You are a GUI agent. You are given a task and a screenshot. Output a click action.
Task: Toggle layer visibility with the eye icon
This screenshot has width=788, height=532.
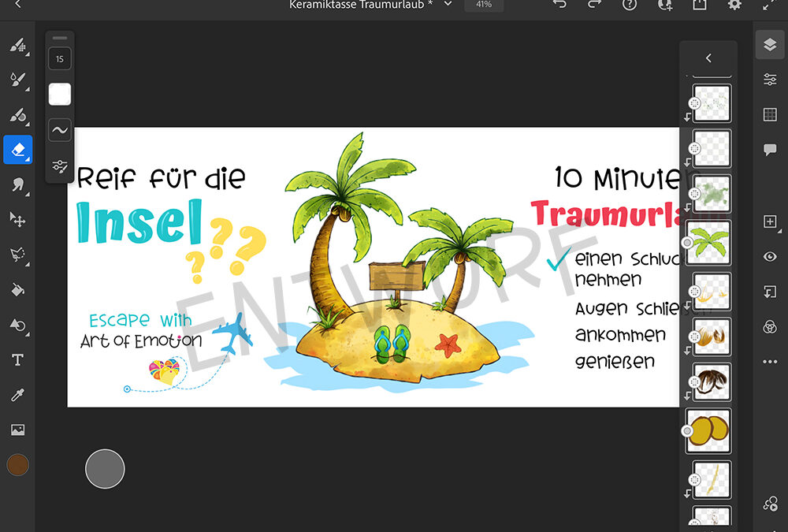[770, 257]
